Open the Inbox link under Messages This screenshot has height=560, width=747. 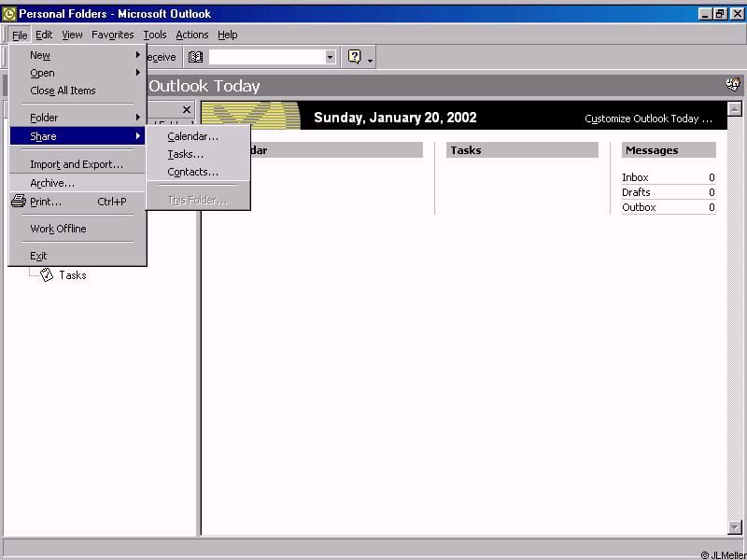click(635, 177)
